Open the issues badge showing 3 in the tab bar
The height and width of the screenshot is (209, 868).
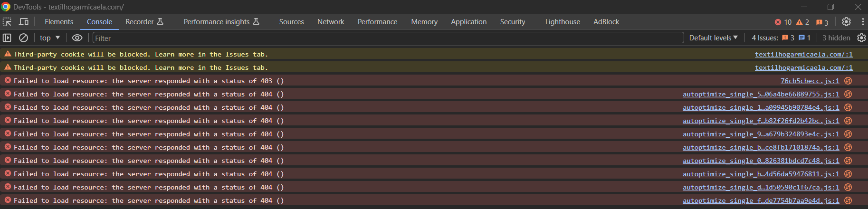[822, 22]
